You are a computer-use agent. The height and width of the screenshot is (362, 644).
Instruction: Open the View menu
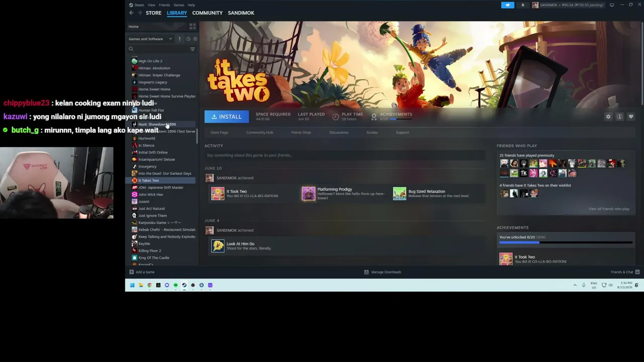151,5
